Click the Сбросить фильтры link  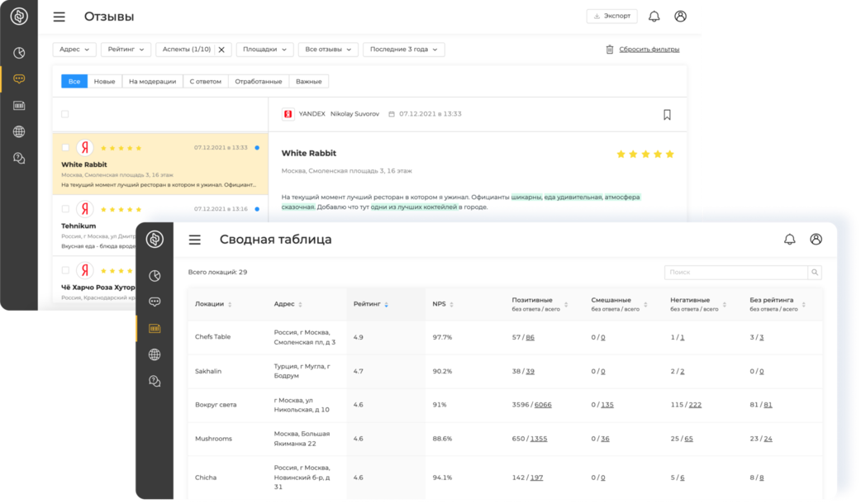649,50
